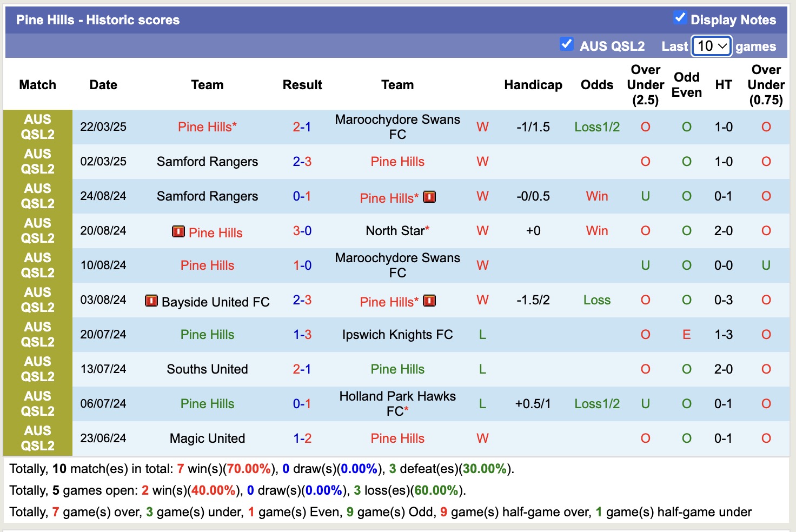Click the red card icon next to Pine Hills on 20/08/24
Viewport: 796px width, 532px height.
point(178,232)
